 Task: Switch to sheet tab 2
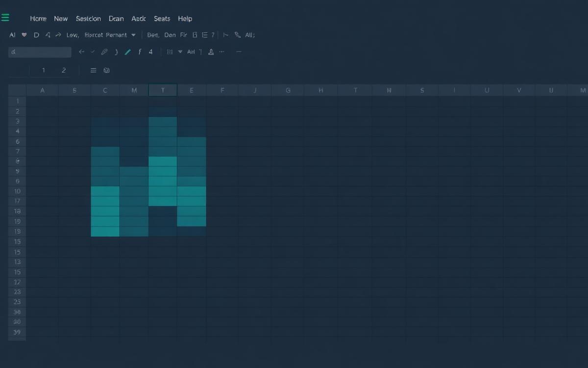[x=64, y=70]
